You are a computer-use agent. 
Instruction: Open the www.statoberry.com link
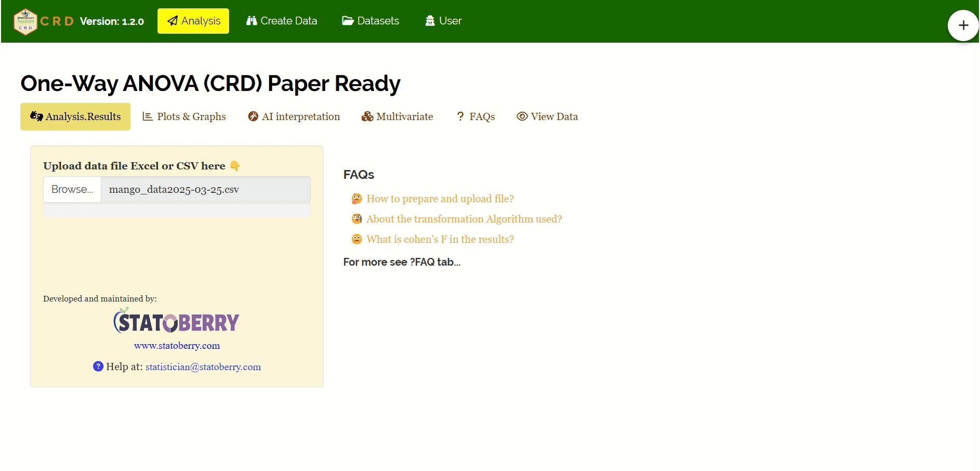tap(177, 346)
